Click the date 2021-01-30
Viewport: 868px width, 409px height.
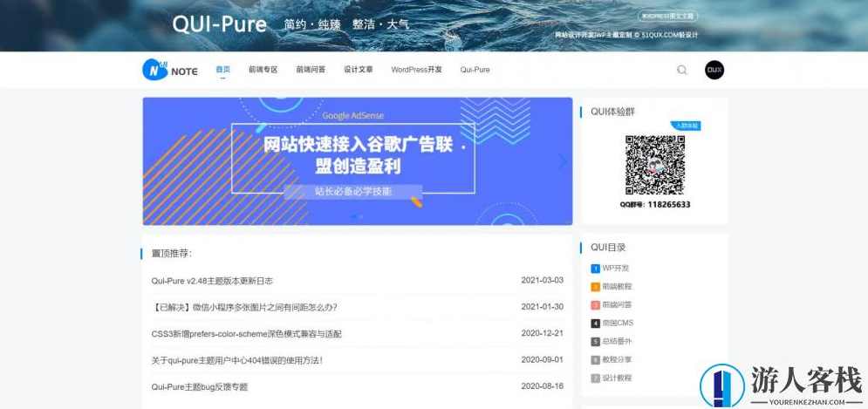click(x=543, y=307)
